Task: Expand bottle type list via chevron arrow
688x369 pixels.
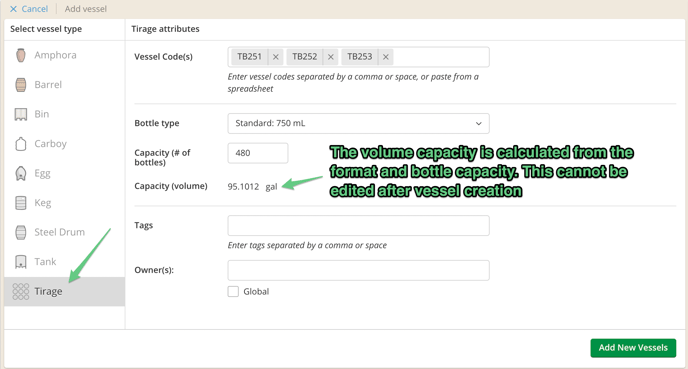Action: [x=479, y=124]
